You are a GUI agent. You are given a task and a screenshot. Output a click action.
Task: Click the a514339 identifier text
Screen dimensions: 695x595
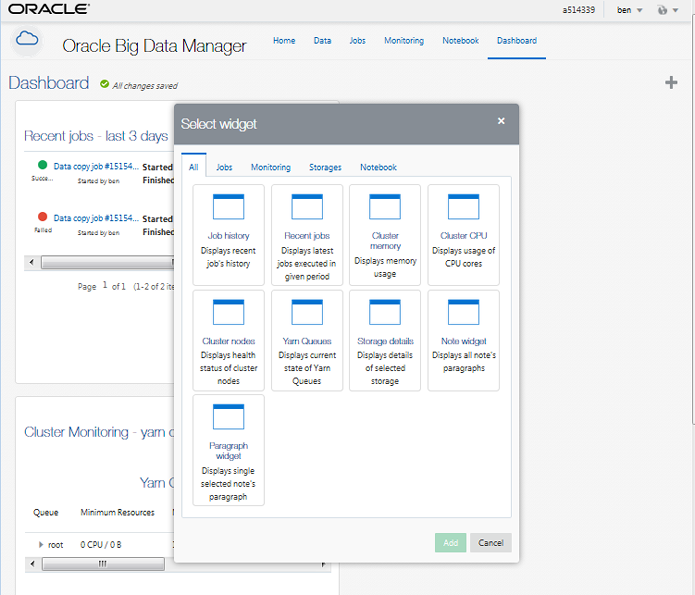coord(578,10)
